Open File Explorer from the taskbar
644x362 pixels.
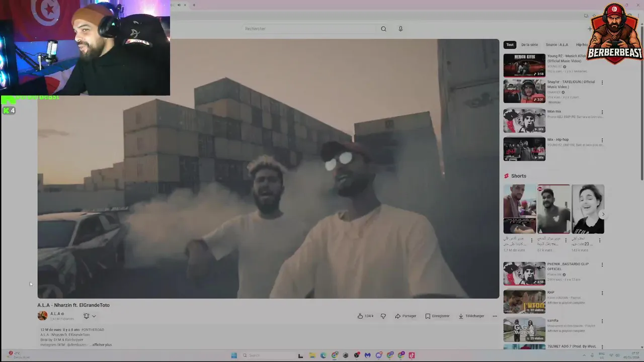coord(312,355)
